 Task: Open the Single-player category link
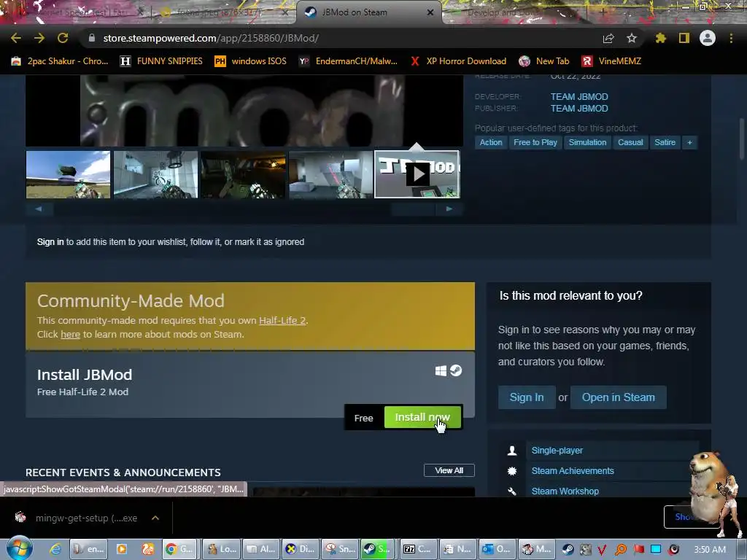(557, 451)
